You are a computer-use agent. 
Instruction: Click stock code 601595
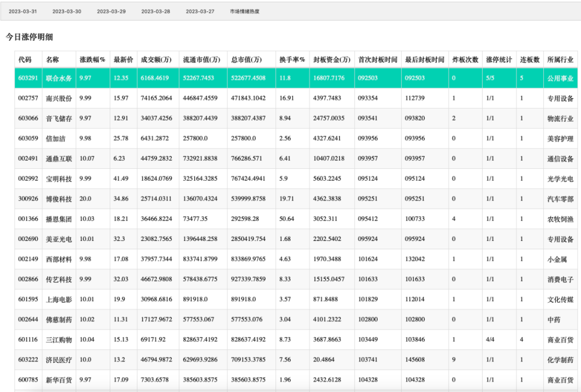(28, 300)
